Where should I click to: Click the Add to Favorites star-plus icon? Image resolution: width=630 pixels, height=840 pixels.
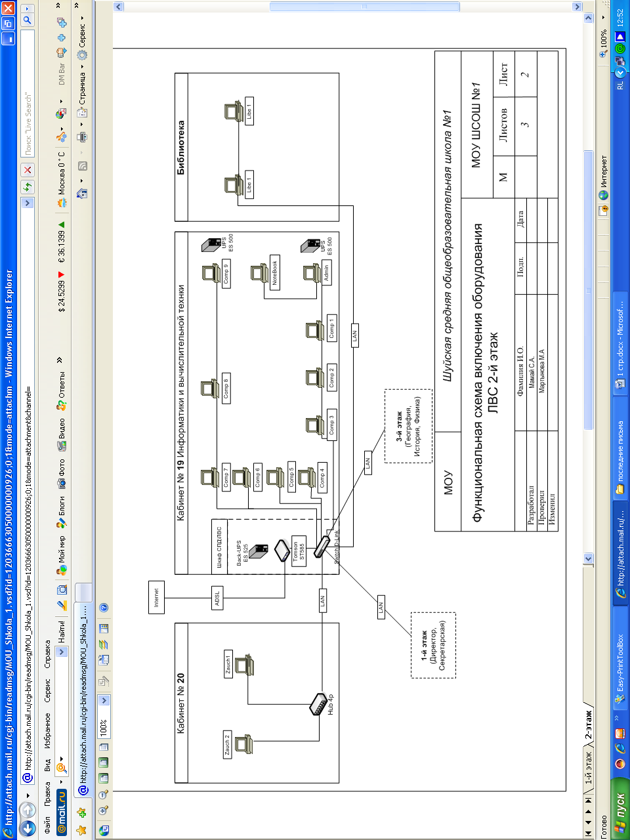[x=82, y=812]
